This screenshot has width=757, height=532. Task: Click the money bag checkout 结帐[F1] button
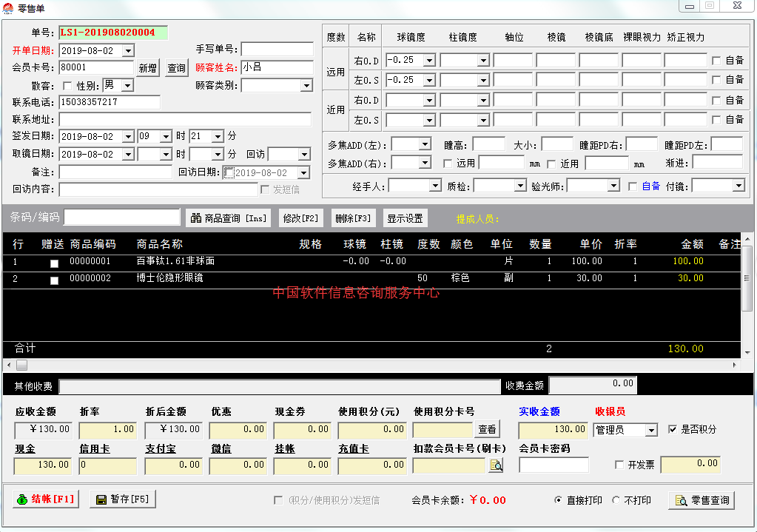point(46,499)
